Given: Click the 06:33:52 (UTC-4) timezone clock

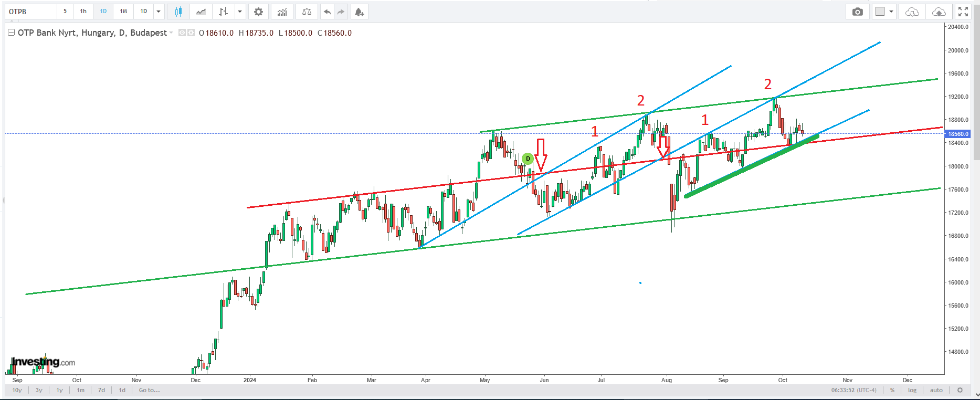Looking at the screenshot, I should 854,390.
